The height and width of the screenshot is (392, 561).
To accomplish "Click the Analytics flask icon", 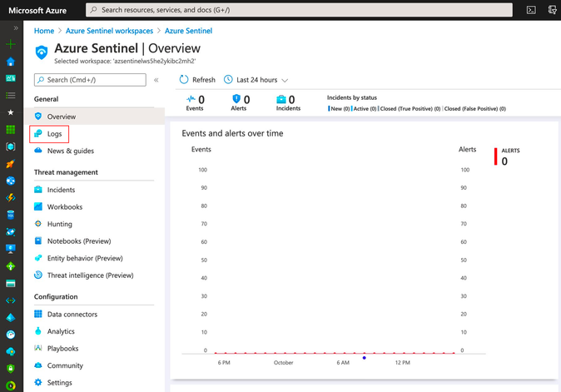I will point(38,331).
